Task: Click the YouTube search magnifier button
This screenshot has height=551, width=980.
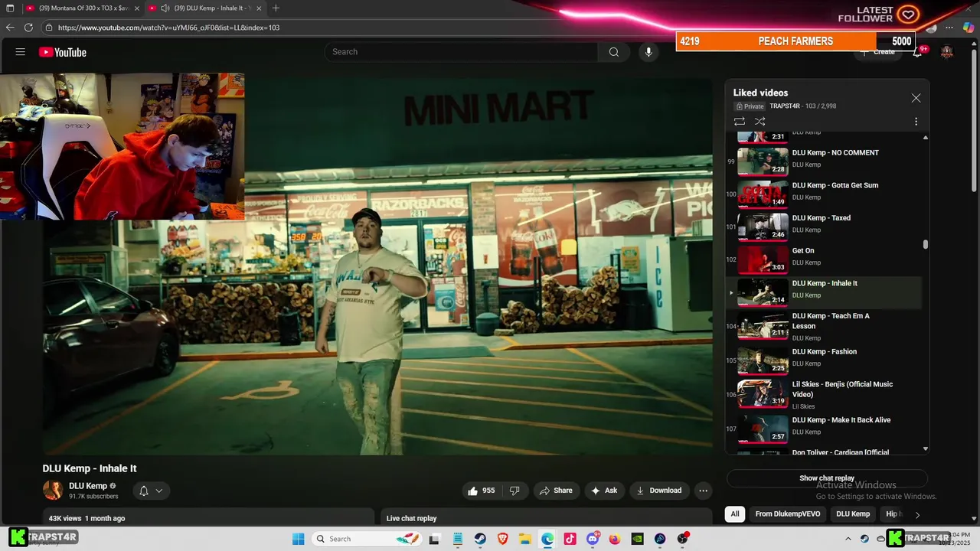Action: [x=613, y=52]
